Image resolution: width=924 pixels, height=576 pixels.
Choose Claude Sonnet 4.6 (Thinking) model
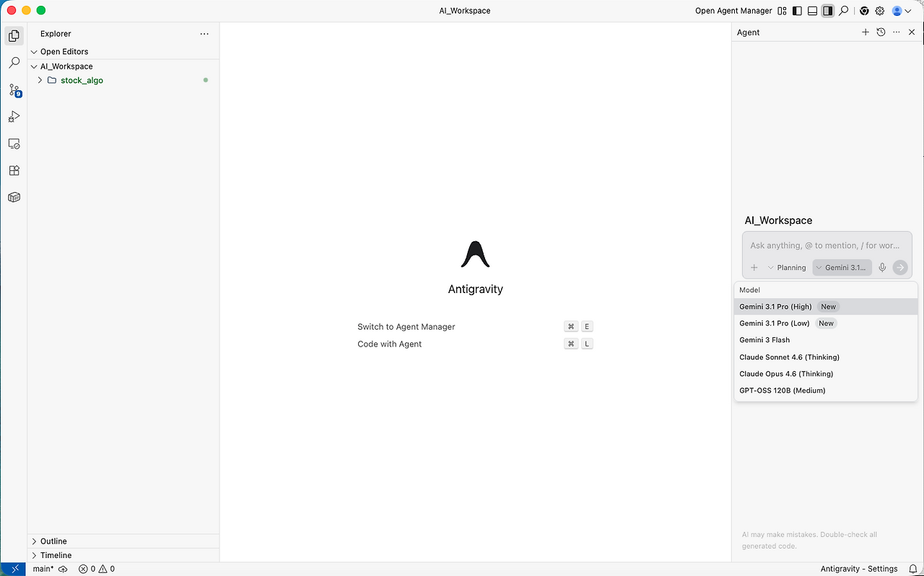click(826, 357)
